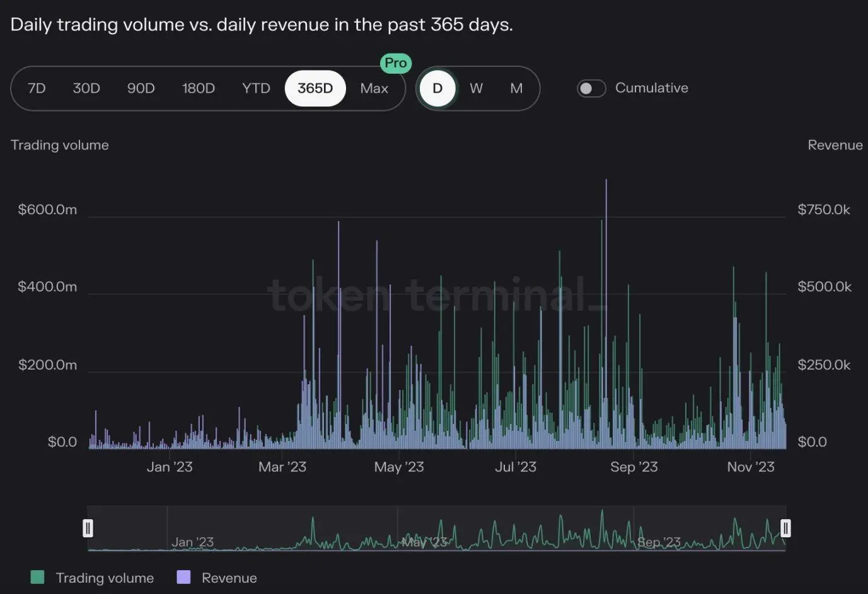This screenshot has height=594, width=868.
Task: Select the Max time range
Action: tap(374, 88)
